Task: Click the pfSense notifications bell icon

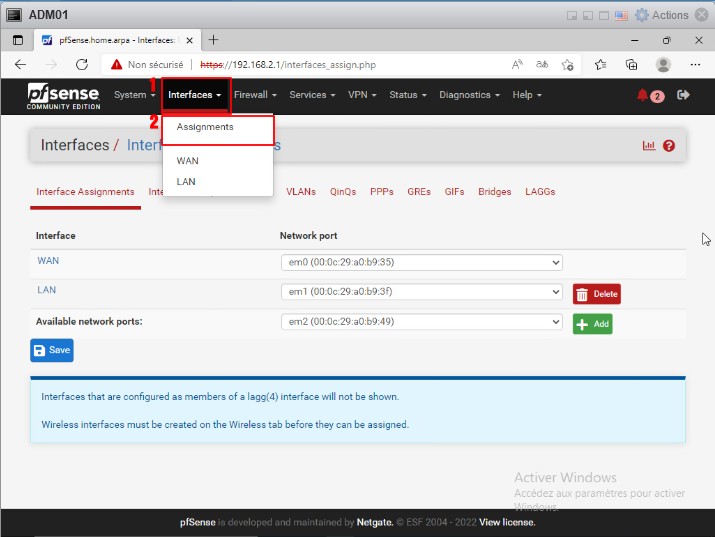Action: (643, 95)
